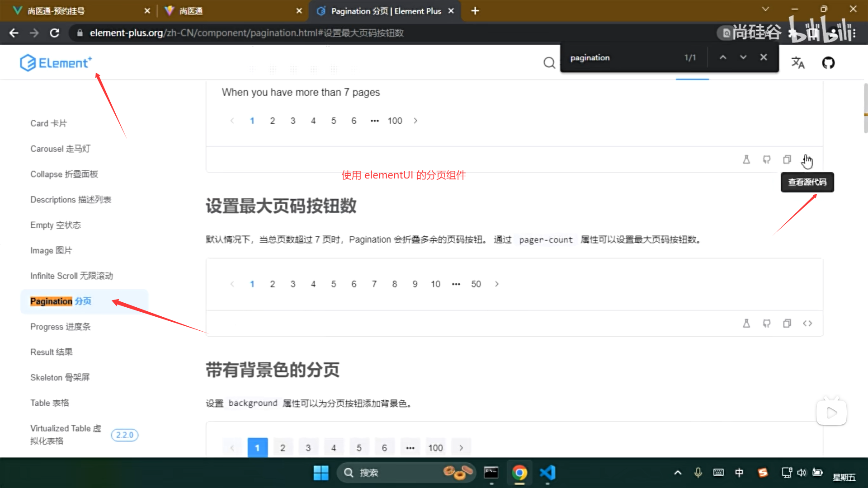Jump to previous 'pagination' search match
Screen dimensions: 868x488
point(723,57)
